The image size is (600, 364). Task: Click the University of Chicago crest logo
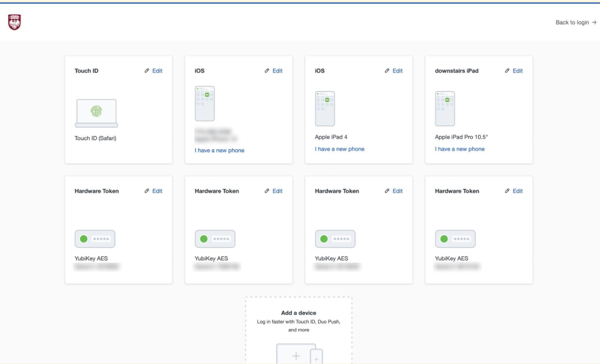(x=15, y=22)
